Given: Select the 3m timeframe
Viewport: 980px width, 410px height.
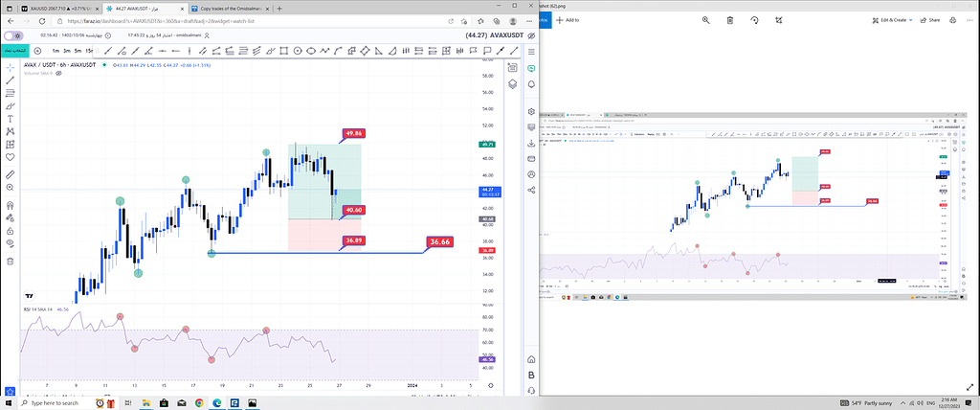Looking at the screenshot, I should 66,51.
